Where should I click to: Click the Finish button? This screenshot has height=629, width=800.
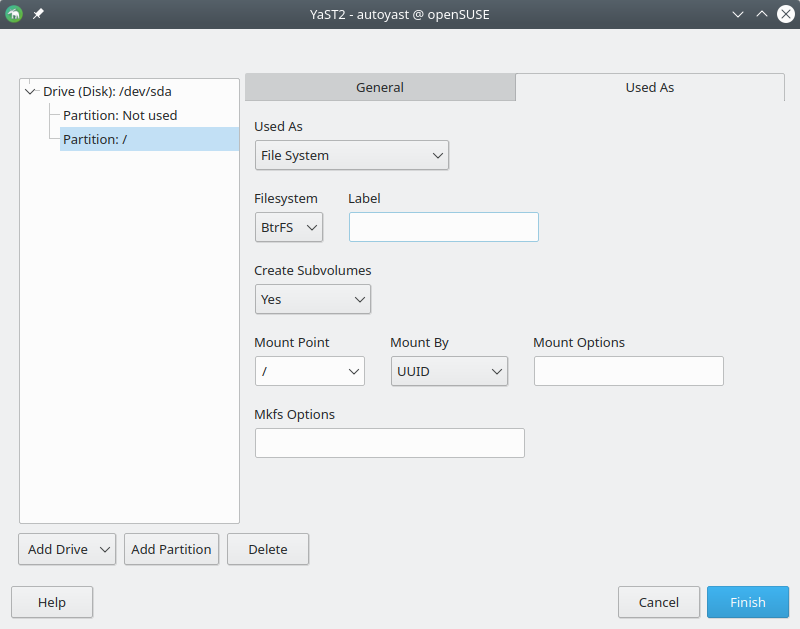click(747, 602)
